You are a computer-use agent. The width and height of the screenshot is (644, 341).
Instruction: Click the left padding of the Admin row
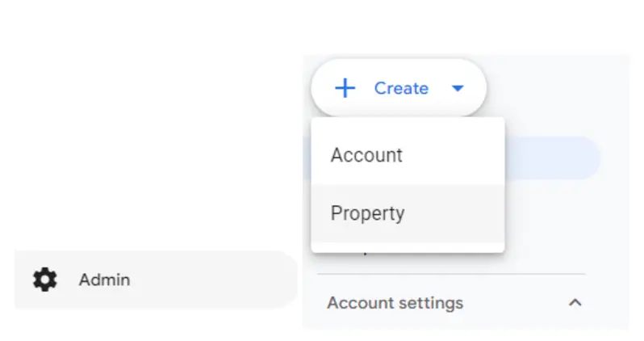23,280
